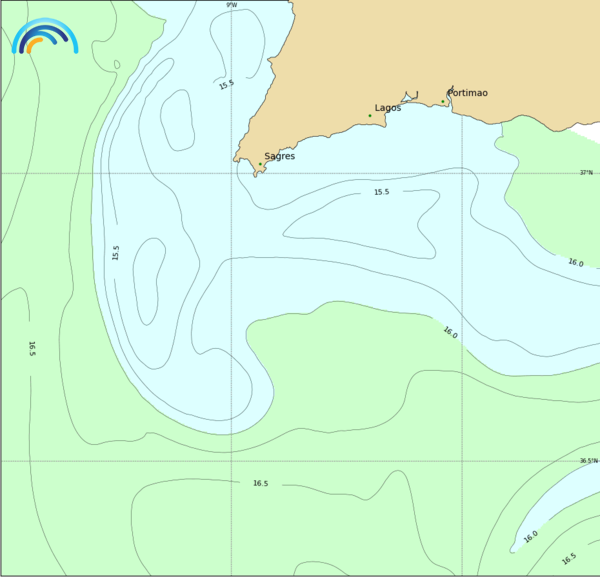This screenshot has height=577, width=600.
Task: Pick the 15.5 contour label south of Lagos
Action: pos(381,192)
